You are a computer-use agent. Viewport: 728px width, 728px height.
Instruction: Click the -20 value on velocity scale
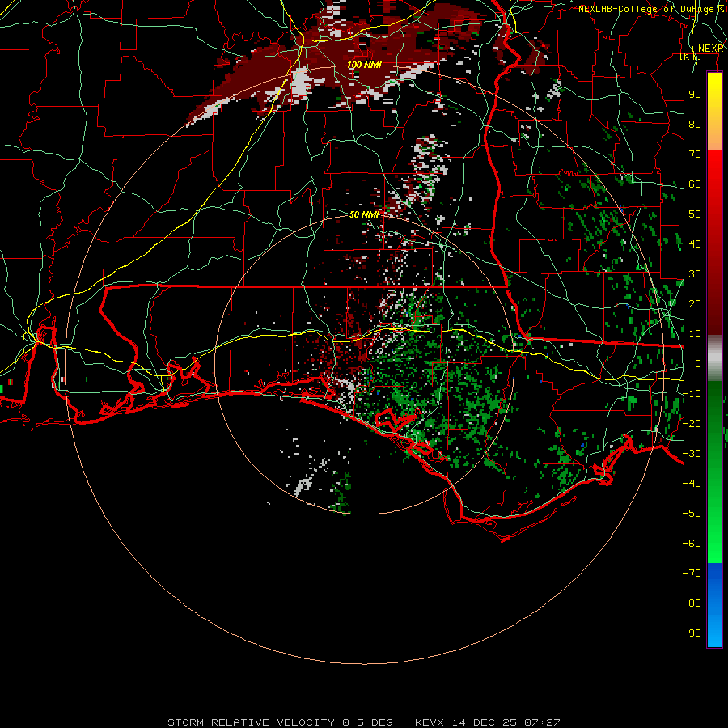pyautogui.click(x=692, y=424)
